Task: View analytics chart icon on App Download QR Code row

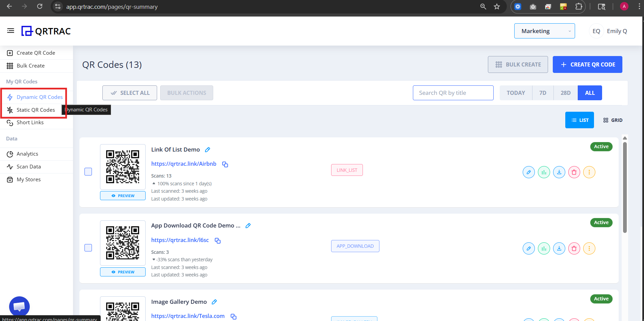Action: coord(544,248)
